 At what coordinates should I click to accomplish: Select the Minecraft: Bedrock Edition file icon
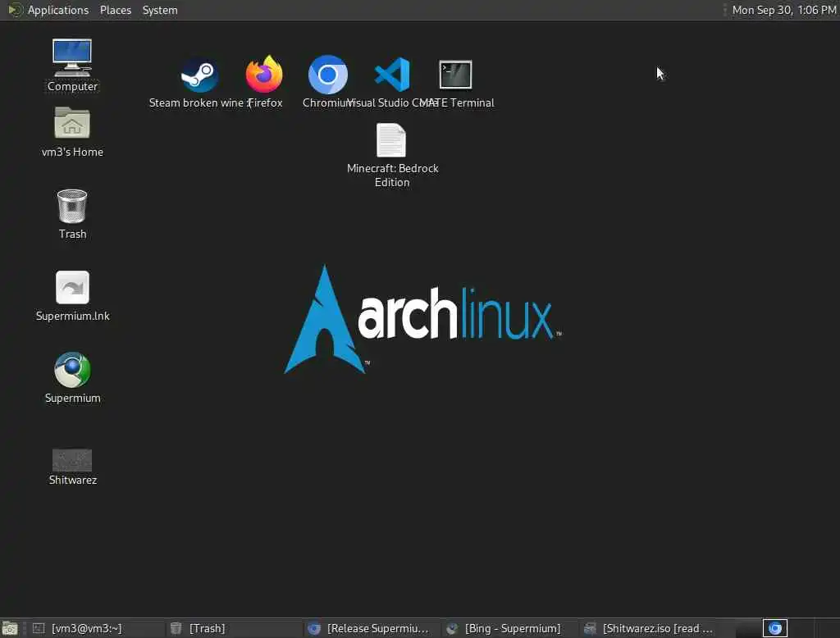coord(391,140)
